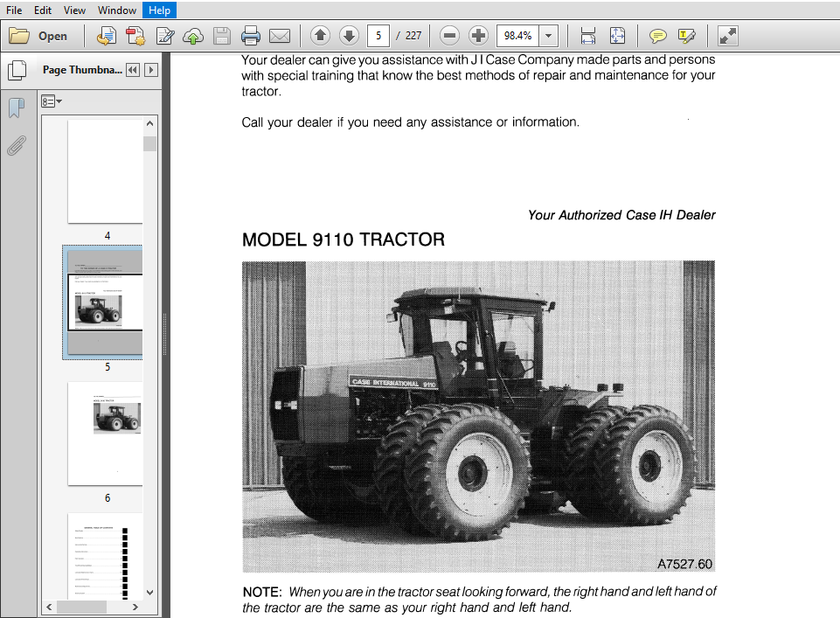Select page 4 thumbnail
The height and width of the screenshot is (618, 840).
(105, 170)
